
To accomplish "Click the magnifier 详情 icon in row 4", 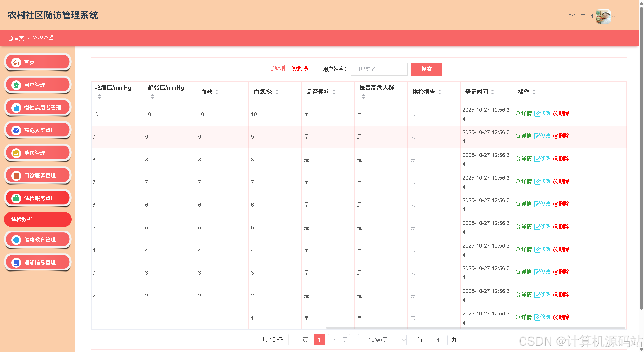I will (518, 249).
